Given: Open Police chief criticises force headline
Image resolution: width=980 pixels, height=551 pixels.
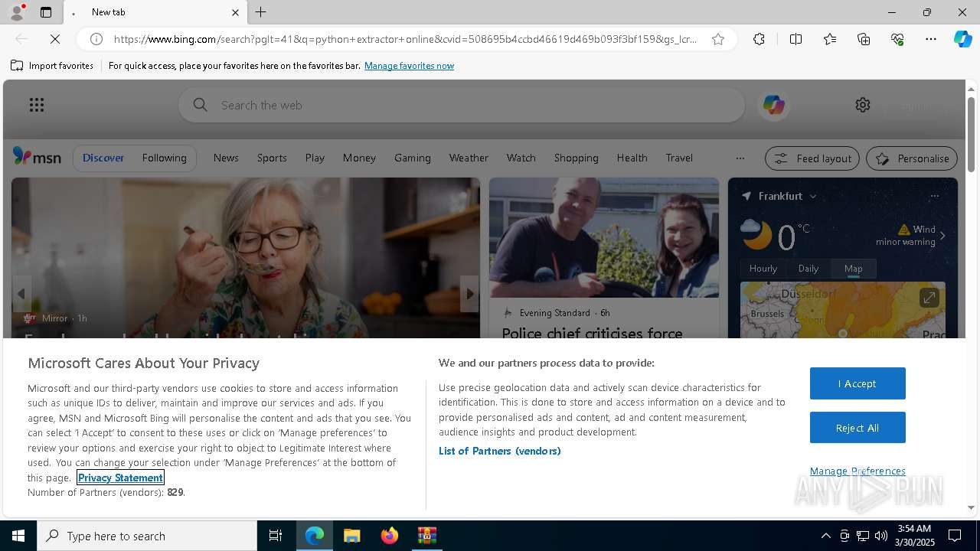Looking at the screenshot, I should pyautogui.click(x=592, y=333).
